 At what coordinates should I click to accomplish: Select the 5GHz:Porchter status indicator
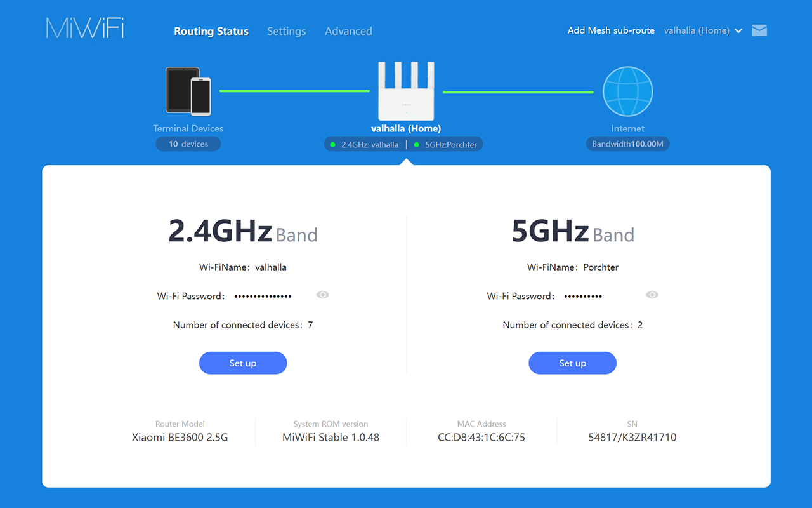pos(446,145)
